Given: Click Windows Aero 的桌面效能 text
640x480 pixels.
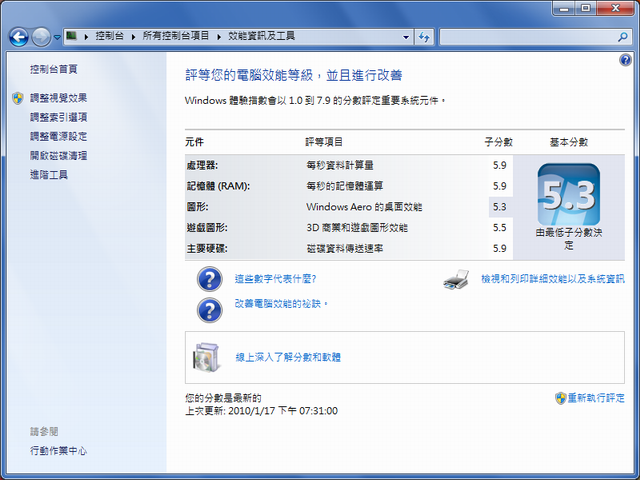Looking at the screenshot, I should 364,207.
